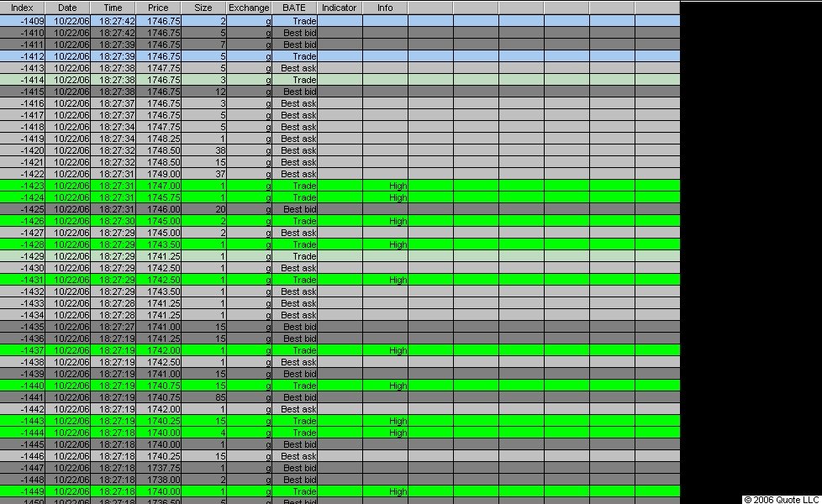Click price 1747.75 in row -1413

(158, 68)
